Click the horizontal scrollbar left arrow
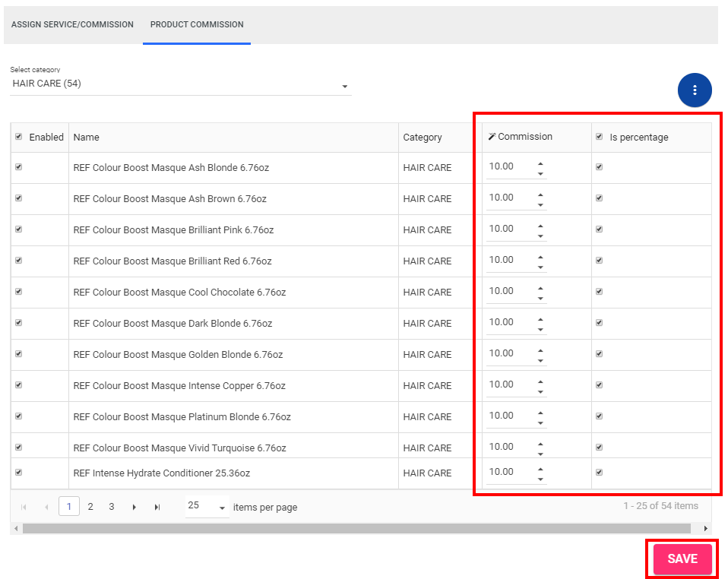728x579 pixels. (15, 528)
